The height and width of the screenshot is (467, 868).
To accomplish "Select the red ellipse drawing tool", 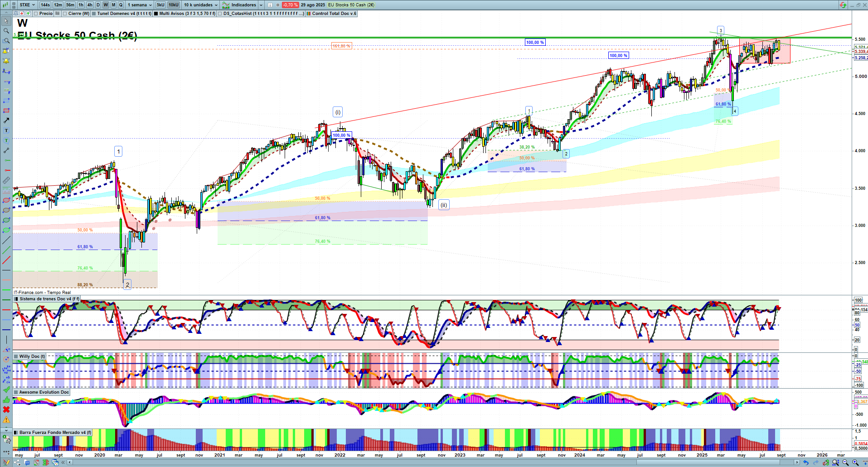I will pyautogui.click(x=6, y=200).
